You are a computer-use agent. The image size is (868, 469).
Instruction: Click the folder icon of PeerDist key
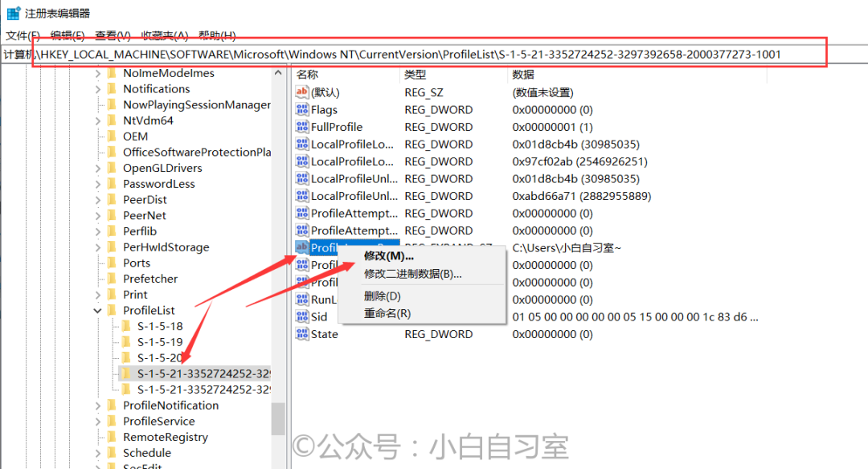point(113,199)
